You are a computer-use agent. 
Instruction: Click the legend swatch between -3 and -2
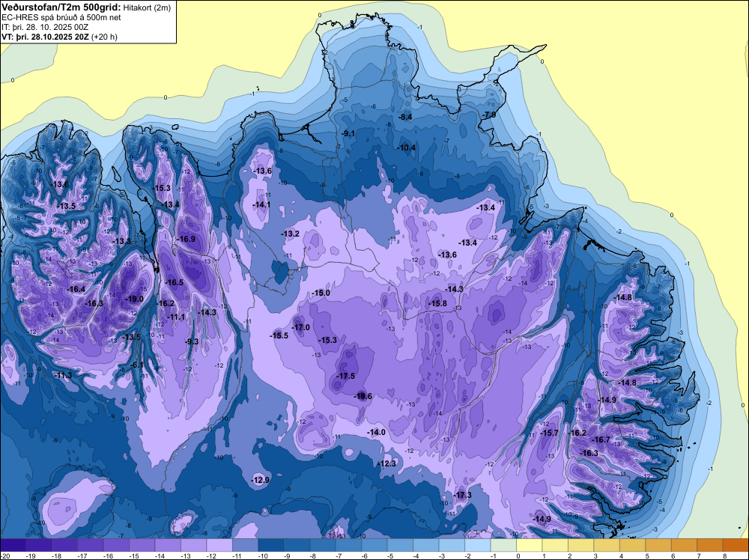(452, 545)
